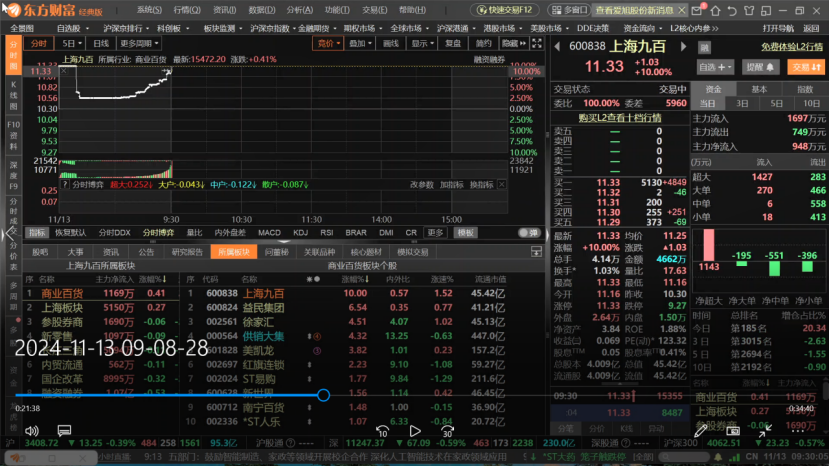Rewind the video 10 seconds

382,432
